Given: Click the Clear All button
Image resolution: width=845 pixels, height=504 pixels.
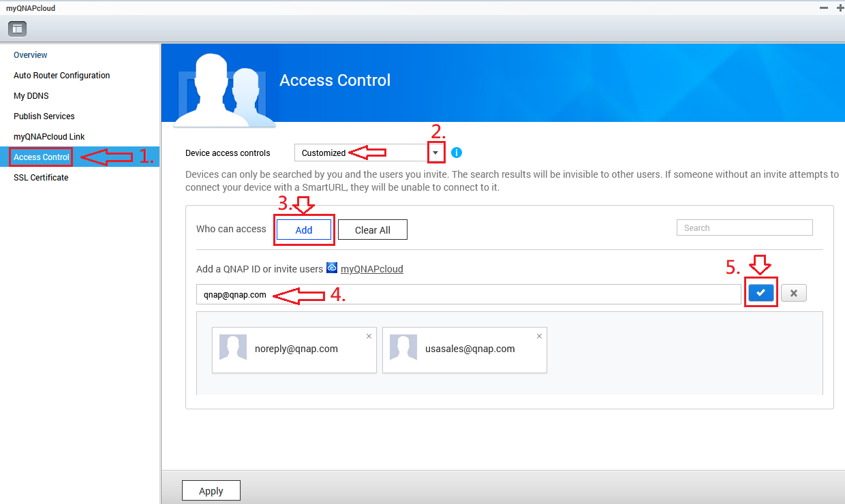Looking at the screenshot, I should point(372,230).
